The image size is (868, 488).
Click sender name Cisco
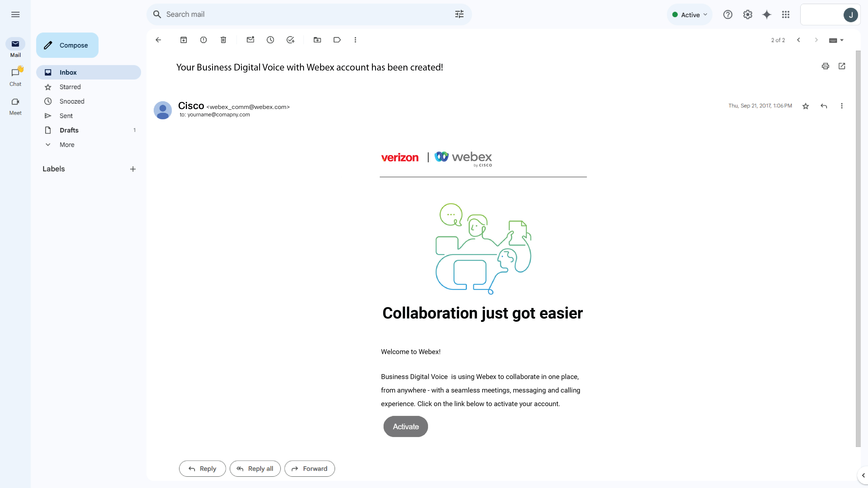click(191, 106)
